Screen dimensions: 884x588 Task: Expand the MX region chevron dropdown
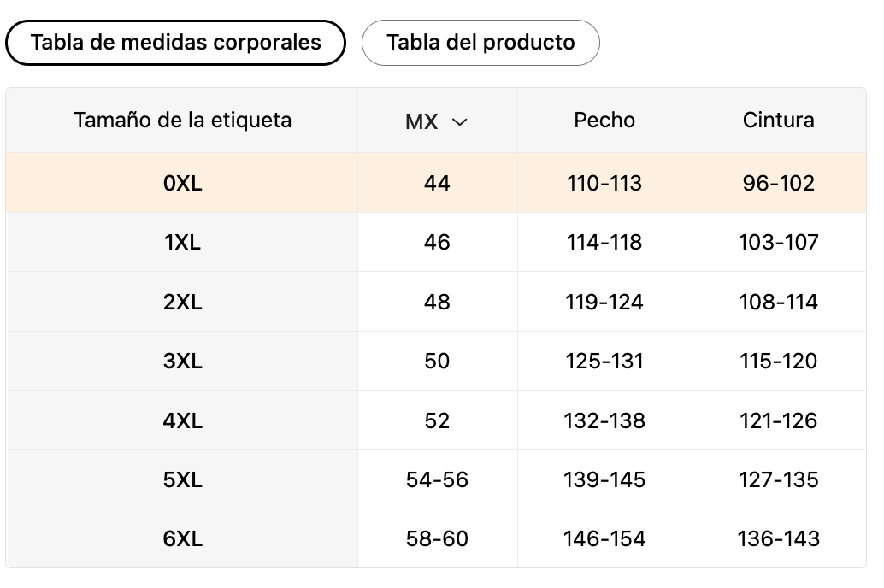pyautogui.click(x=460, y=121)
